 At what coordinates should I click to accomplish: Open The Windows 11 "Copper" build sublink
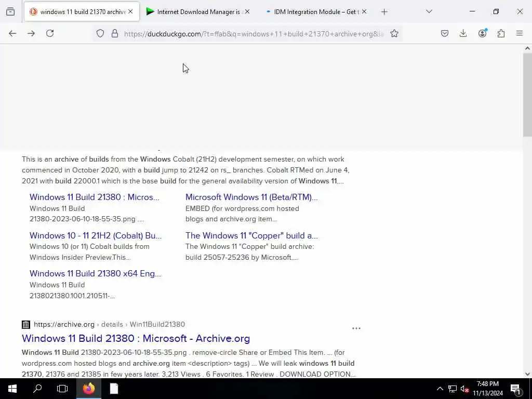point(251,235)
